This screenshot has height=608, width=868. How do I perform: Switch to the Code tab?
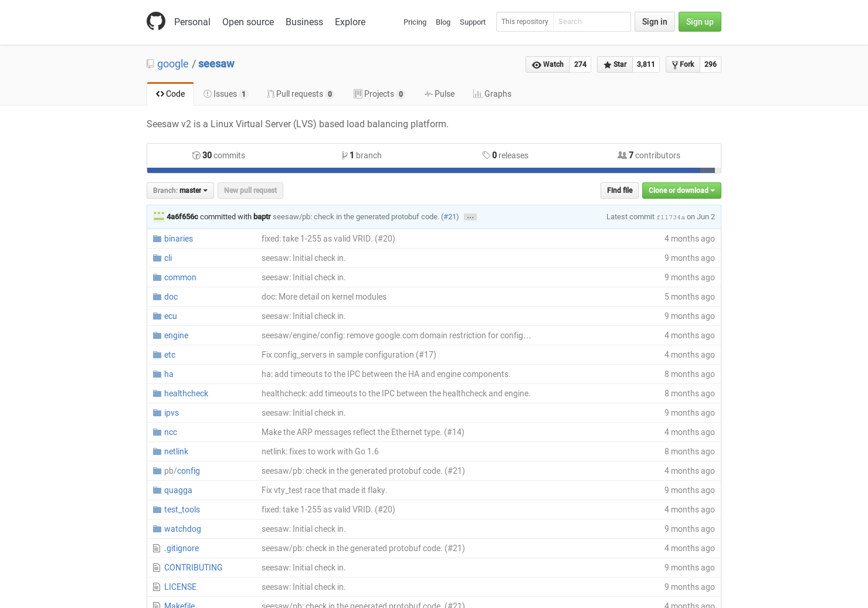tap(170, 94)
